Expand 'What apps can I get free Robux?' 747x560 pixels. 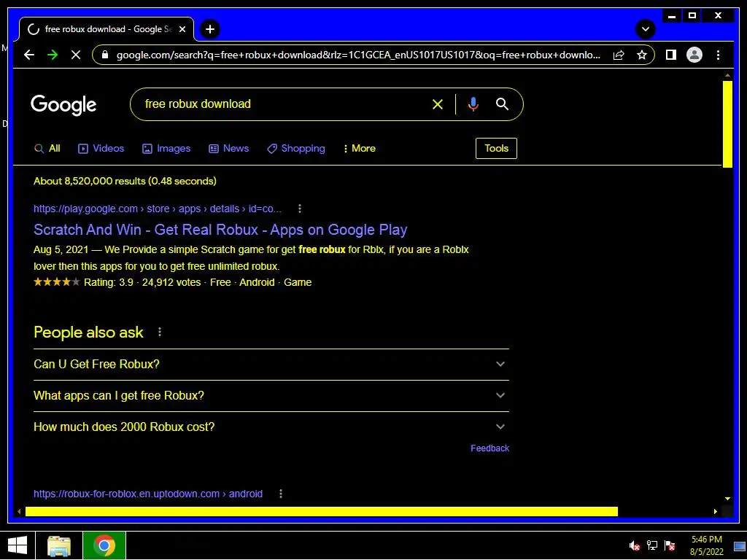(x=271, y=396)
